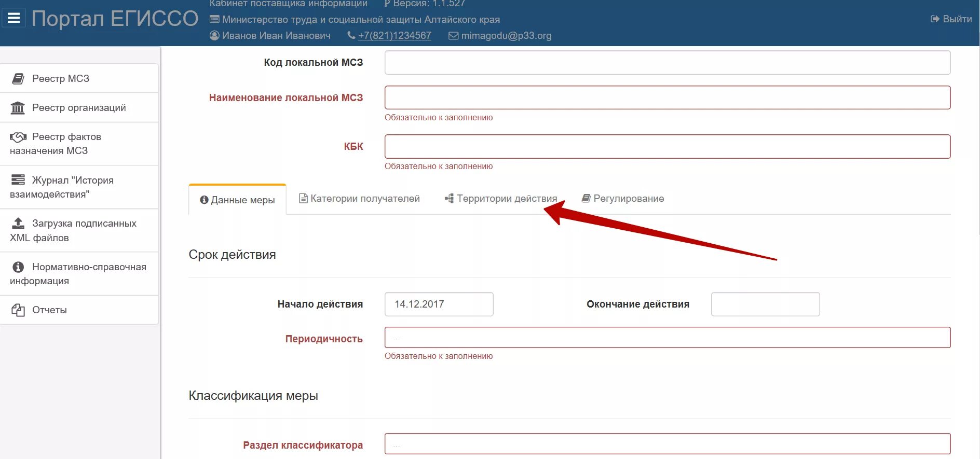The image size is (980, 459).
Task: Open the Периодичность dropdown
Action: click(668, 338)
